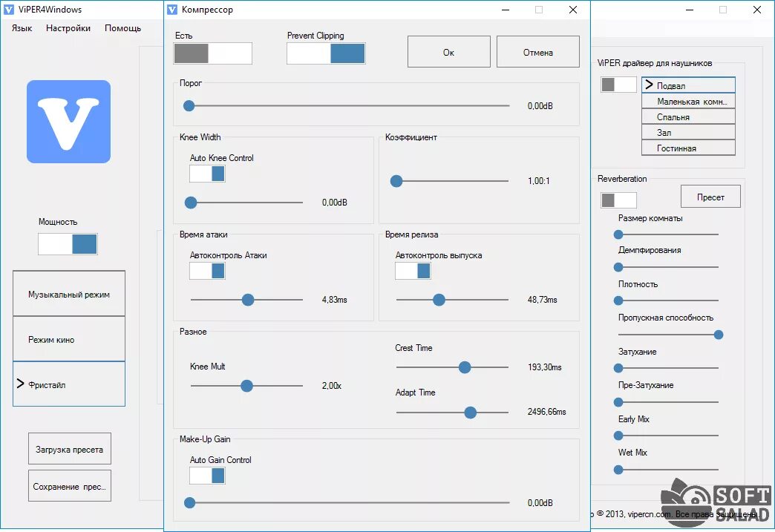The image size is (775, 532).
Task: Click the Adapt Time slider handle
Action: [x=471, y=413]
